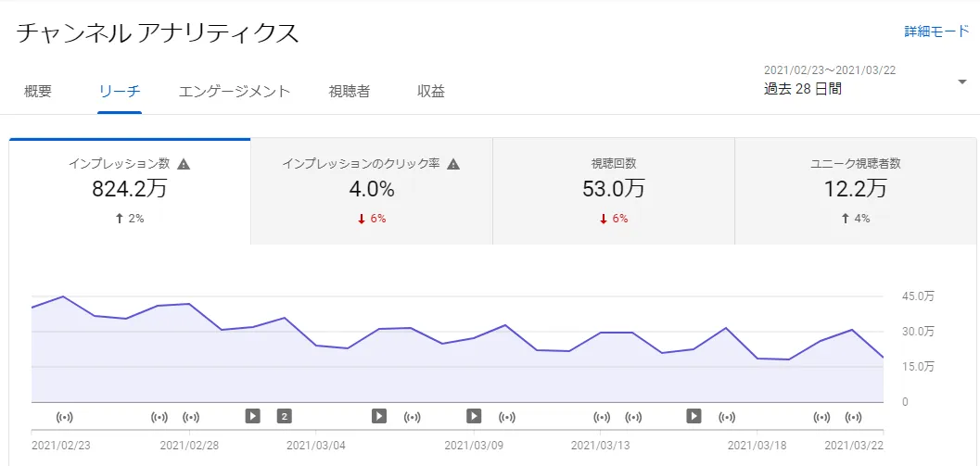This screenshot has width=980, height=466.
Task: Go to the 視聴者 tab
Action: tap(350, 91)
